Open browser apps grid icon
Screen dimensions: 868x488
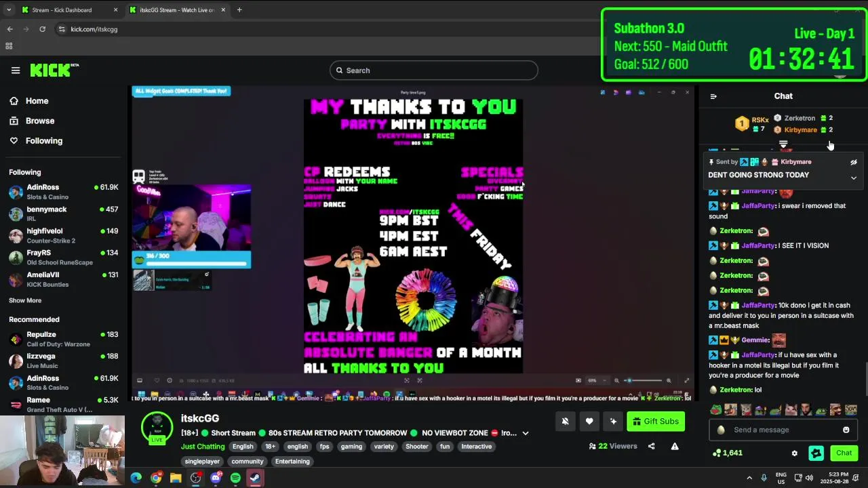[9, 46]
